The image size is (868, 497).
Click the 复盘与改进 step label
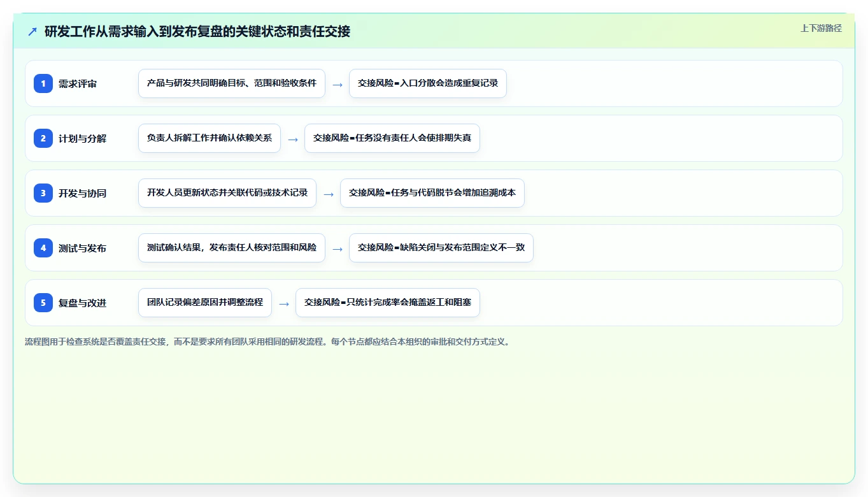tap(82, 303)
